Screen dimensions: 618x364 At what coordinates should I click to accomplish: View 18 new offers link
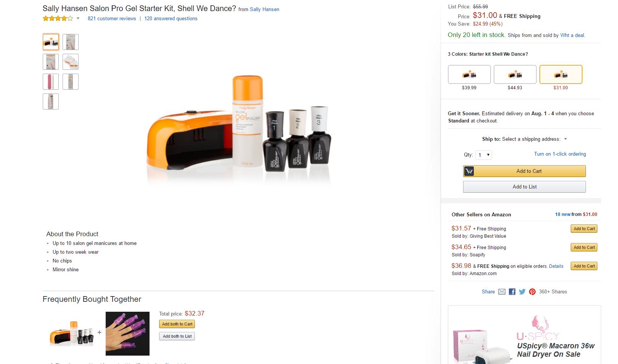click(563, 214)
